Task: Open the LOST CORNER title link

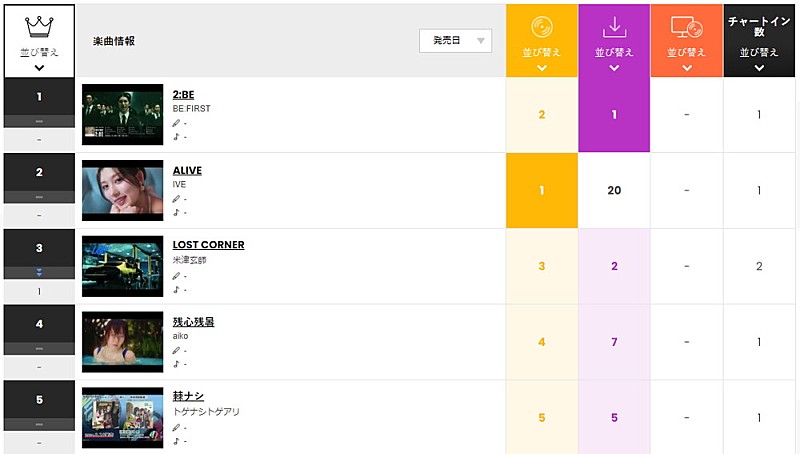Action: [x=208, y=245]
